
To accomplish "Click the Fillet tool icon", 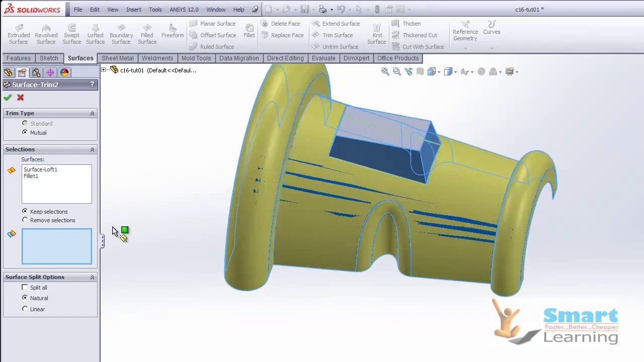I will [249, 31].
